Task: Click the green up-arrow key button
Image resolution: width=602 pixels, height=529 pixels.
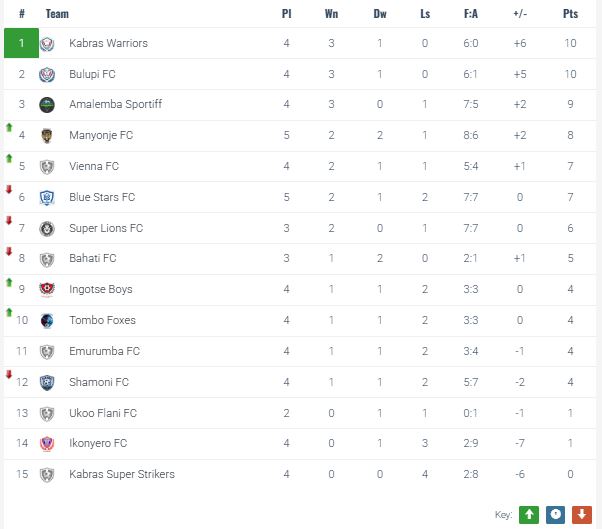Action: (x=529, y=514)
